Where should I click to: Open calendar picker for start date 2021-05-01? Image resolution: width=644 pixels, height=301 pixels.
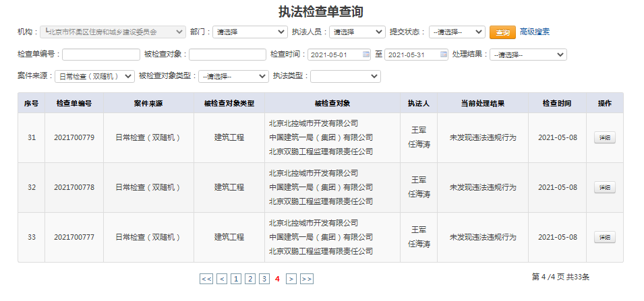(366, 55)
